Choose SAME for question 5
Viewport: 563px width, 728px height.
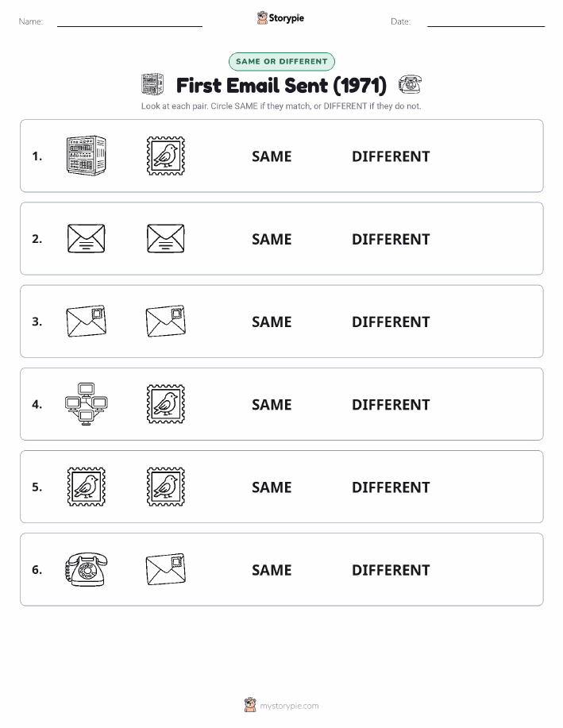(272, 487)
